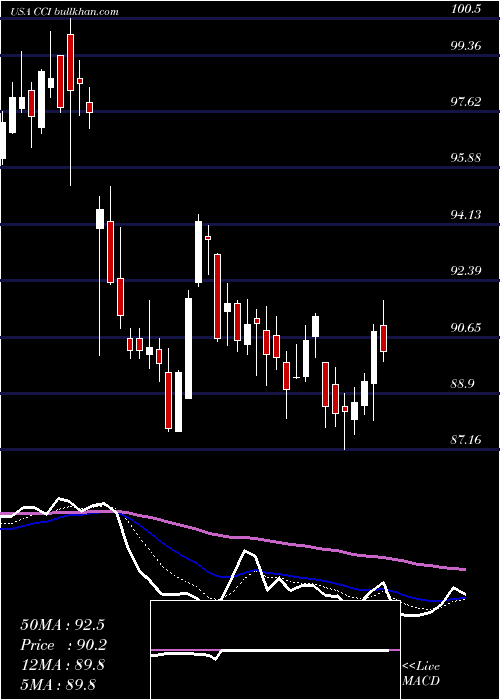Screen dimensions: 500x700
Task: Click the 100.5 price axis label
Action: pyautogui.click(x=466, y=9)
